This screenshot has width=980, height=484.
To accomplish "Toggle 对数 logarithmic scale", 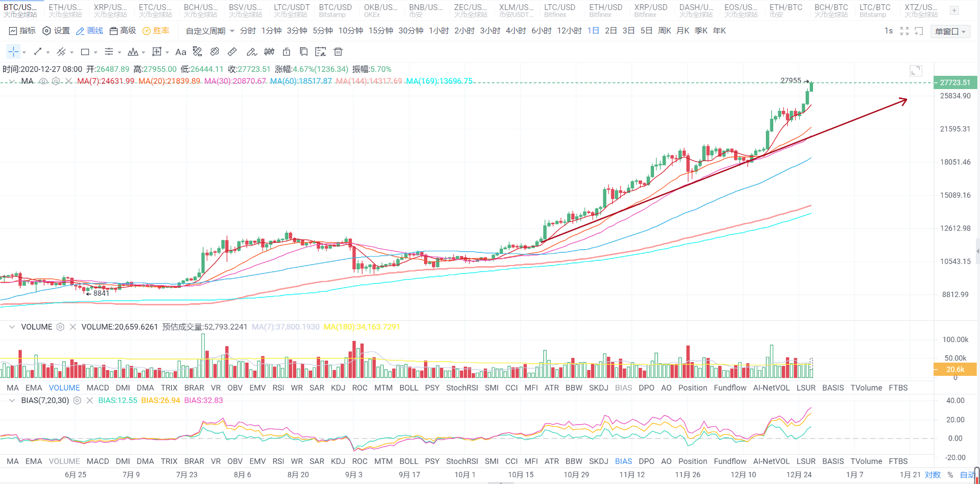I will pos(932,474).
